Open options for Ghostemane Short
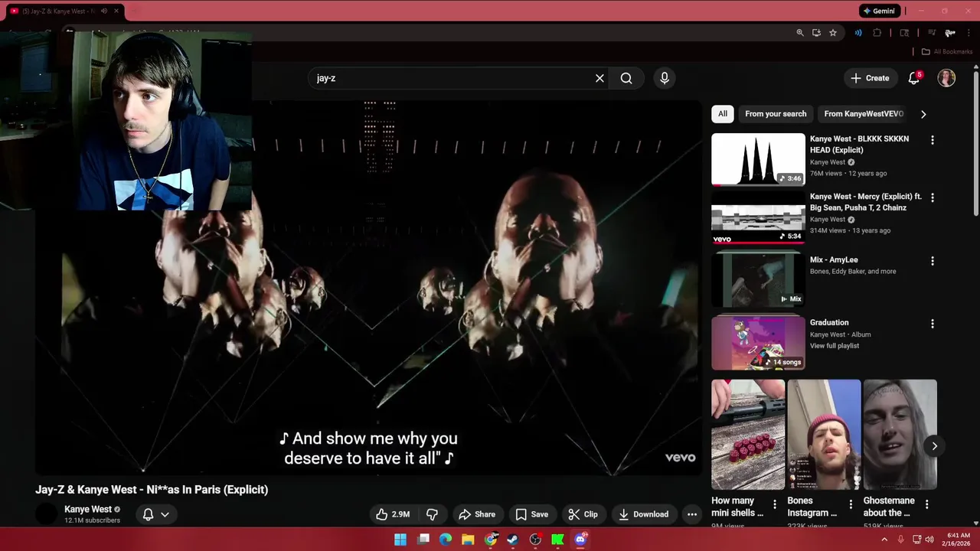 coord(926,504)
